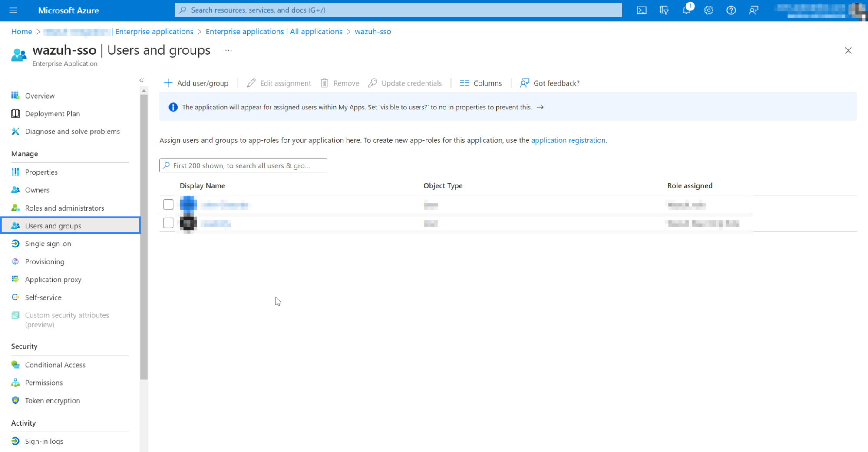The image size is (868, 452).
Task: Click the left menu scrollbar thumb
Action: [144, 237]
